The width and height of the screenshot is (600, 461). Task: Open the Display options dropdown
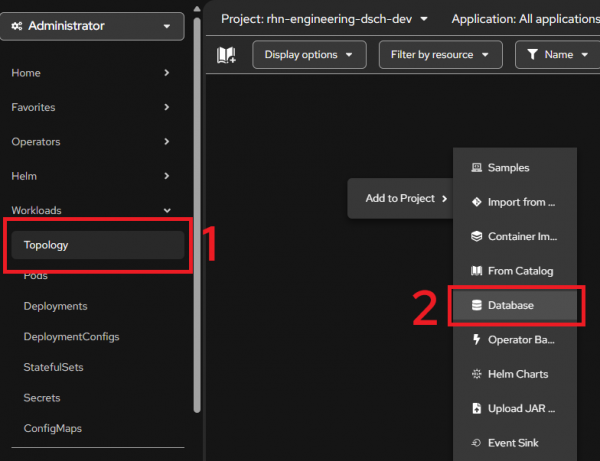pyautogui.click(x=309, y=55)
